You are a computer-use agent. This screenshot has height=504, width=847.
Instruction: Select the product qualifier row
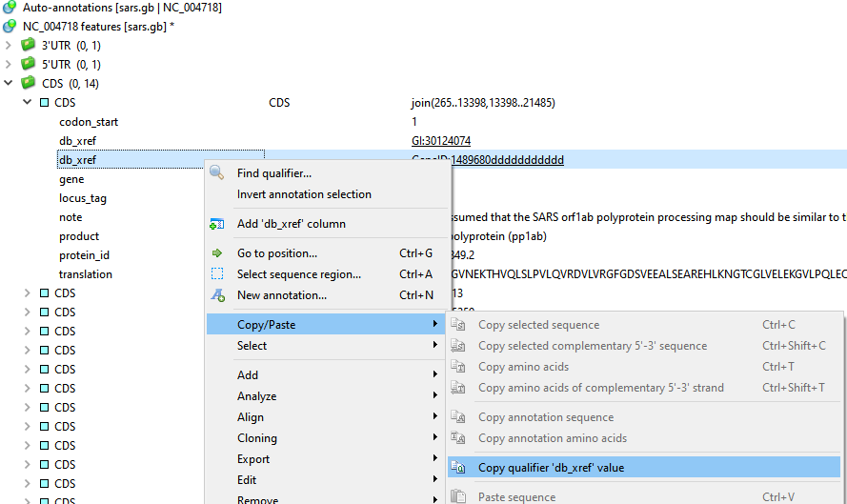[x=79, y=236]
